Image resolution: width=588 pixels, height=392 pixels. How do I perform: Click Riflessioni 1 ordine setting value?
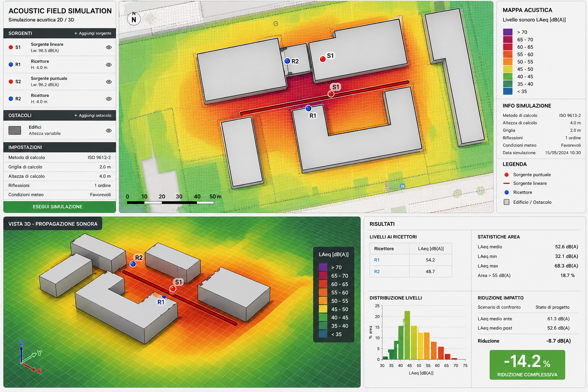tap(103, 185)
